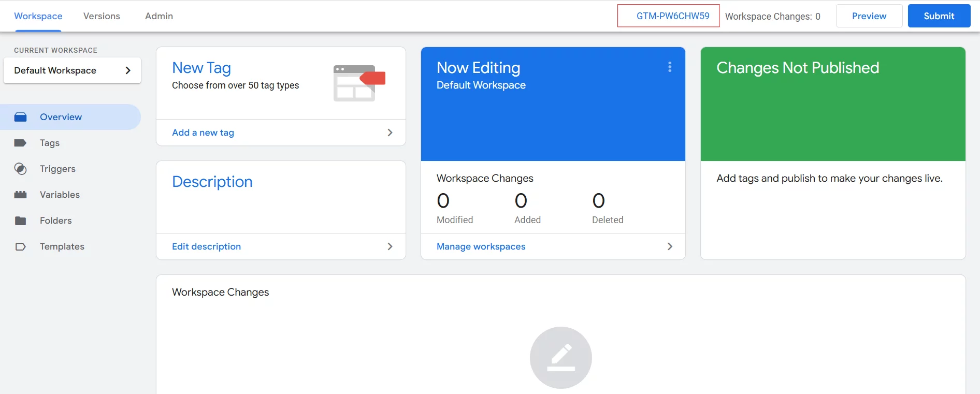The width and height of the screenshot is (980, 394).
Task: Click the chevron beside Manage workspaces
Action: click(x=670, y=246)
